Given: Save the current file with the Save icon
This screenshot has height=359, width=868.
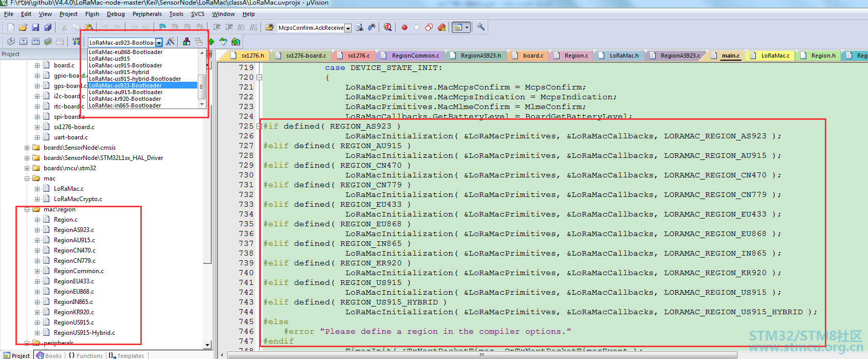Looking at the screenshot, I should (x=35, y=27).
